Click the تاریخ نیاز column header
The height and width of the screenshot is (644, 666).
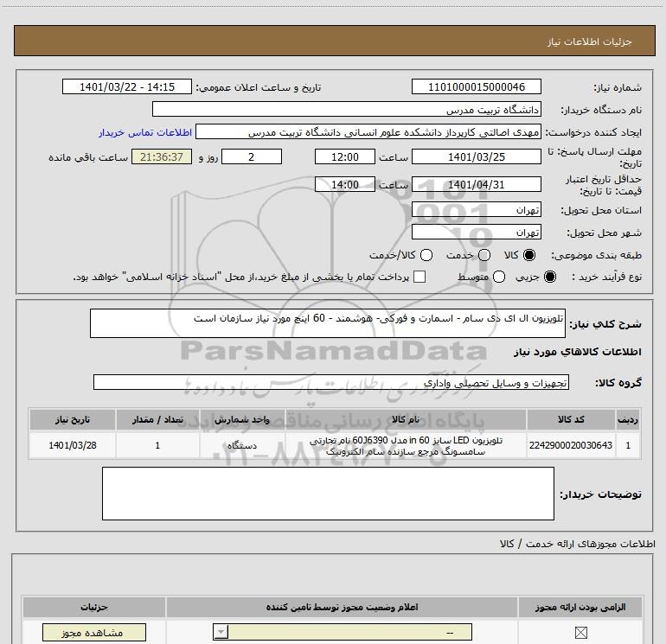pyautogui.click(x=72, y=420)
